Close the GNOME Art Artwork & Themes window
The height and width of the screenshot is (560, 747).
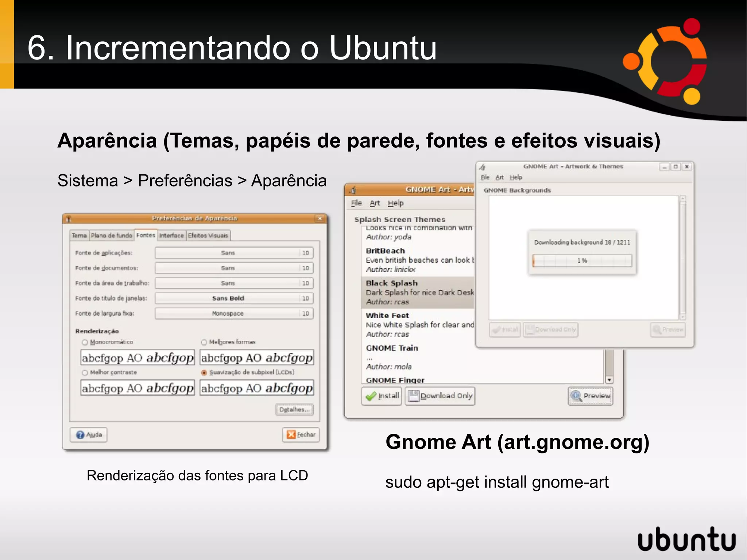(687, 167)
